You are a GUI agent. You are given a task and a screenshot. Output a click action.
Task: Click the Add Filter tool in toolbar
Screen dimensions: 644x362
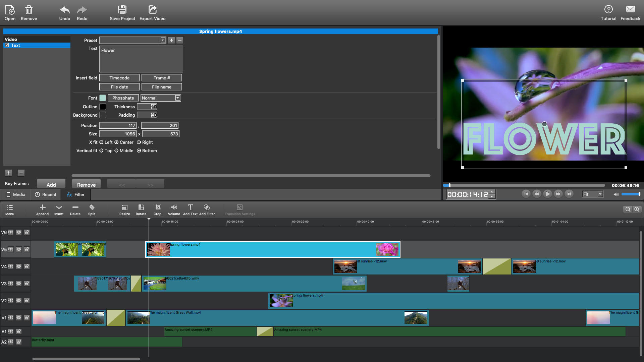click(x=207, y=209)
